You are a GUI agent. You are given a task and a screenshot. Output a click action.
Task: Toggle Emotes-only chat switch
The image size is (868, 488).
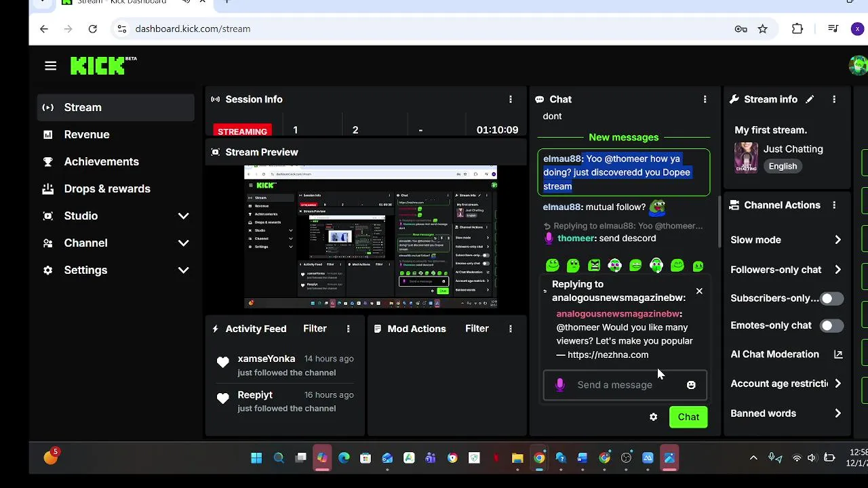tap(831, 325)
